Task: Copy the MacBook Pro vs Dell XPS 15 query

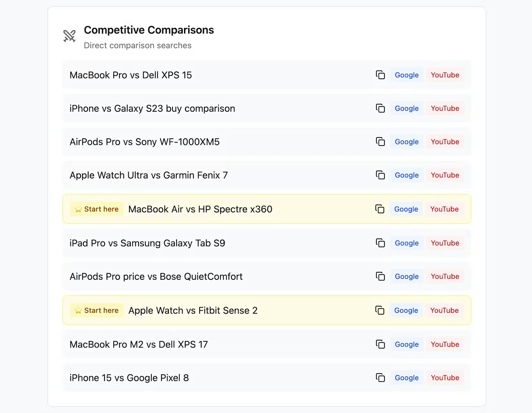Action: coord(381,75)
